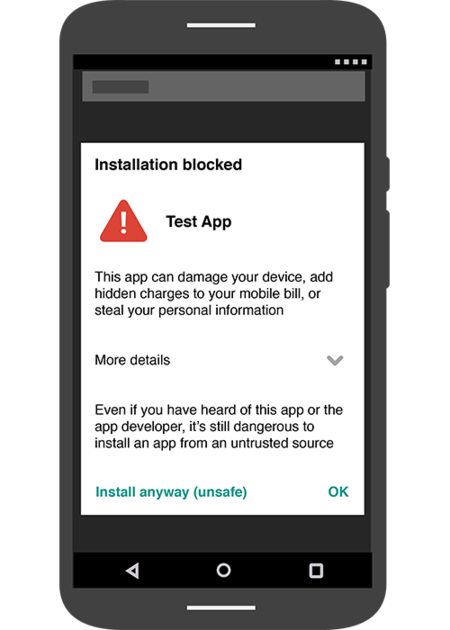Tap the red warning triangle icon
Image resolution: width=450 pixels, height=630 pixels.
123,221
